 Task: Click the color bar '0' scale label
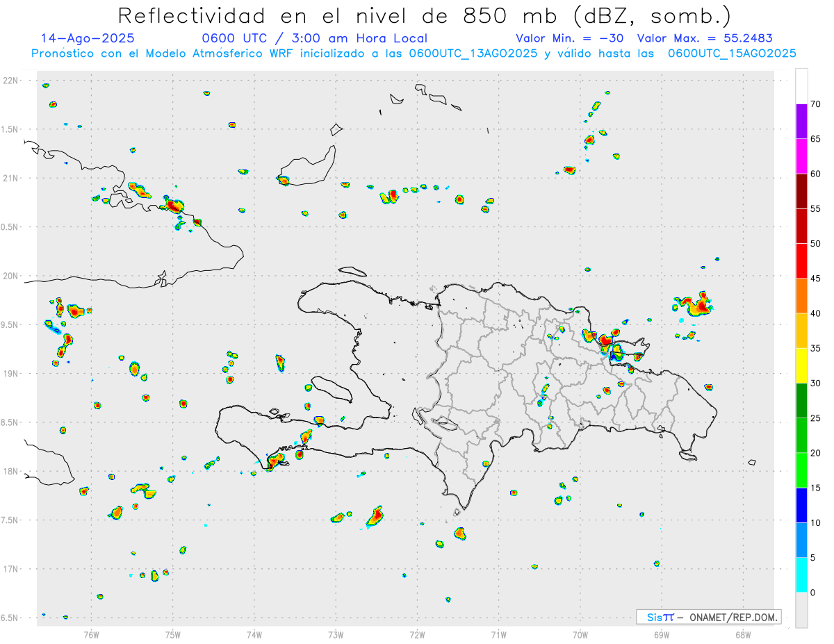(812, 593)
